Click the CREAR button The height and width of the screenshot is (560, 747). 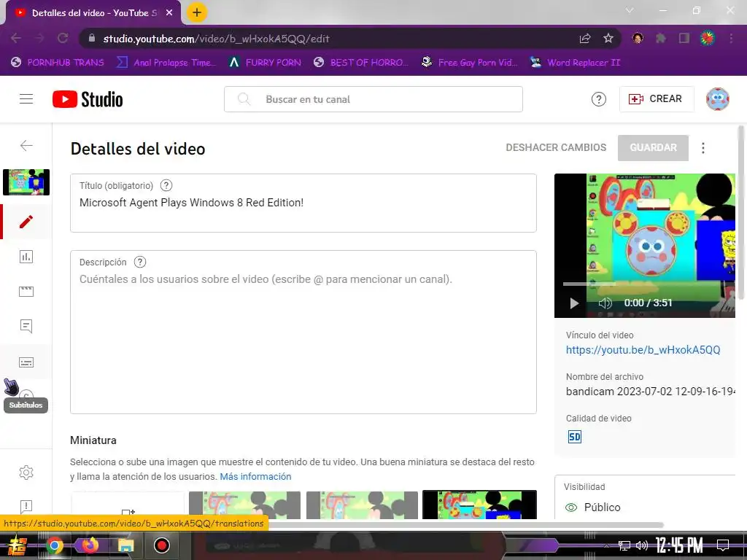pyautogui.click(x=656, y=99)
